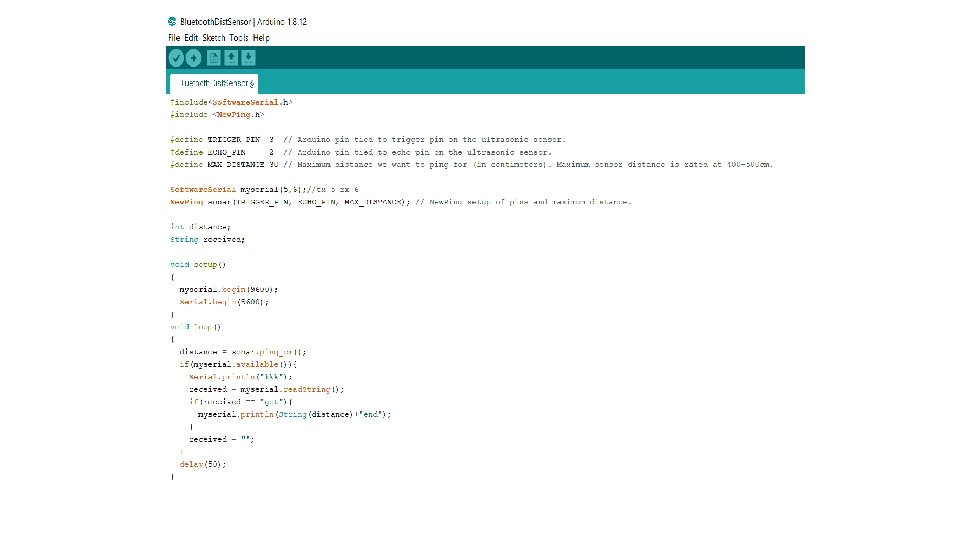Click the Arduino app logo in title bar
960x540 pixels.
[172, 21]
